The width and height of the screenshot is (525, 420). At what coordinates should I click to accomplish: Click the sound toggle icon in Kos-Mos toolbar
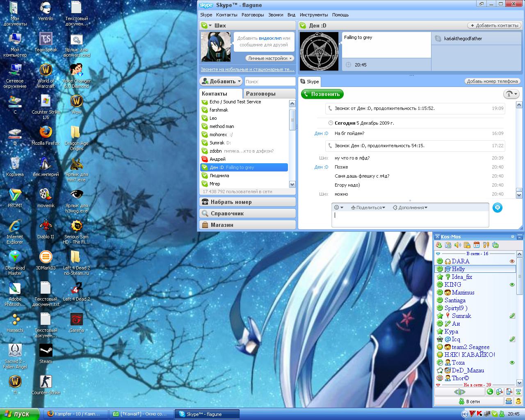[457, 245]
